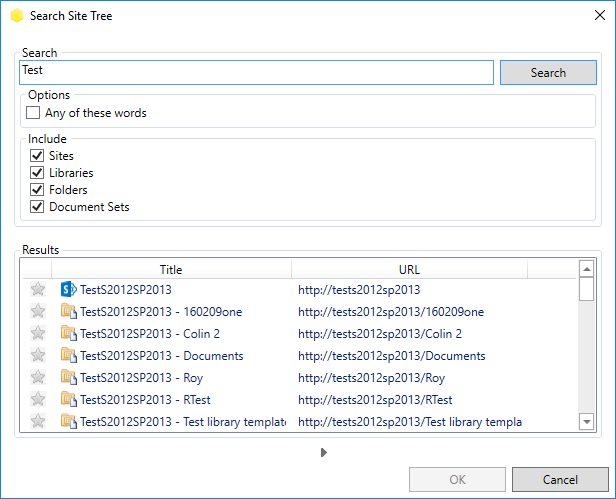
Task: Click the greyed-out OK button
Action: point(457,479)
